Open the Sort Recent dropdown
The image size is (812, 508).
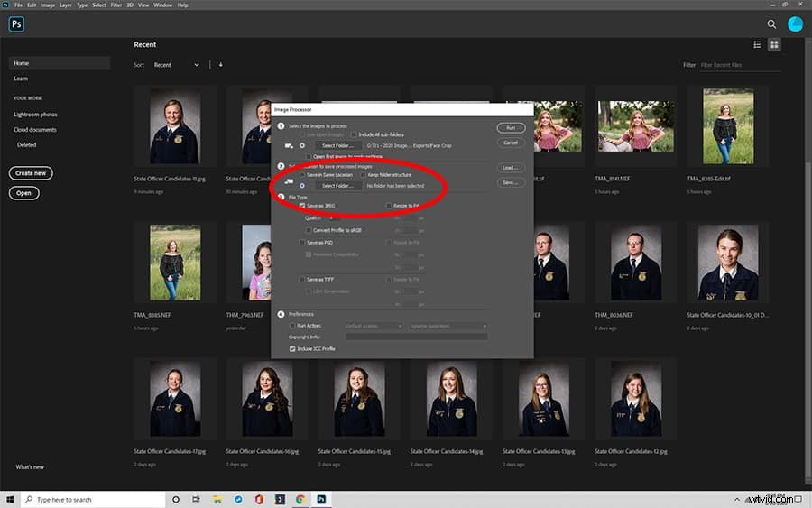(176, 65)
